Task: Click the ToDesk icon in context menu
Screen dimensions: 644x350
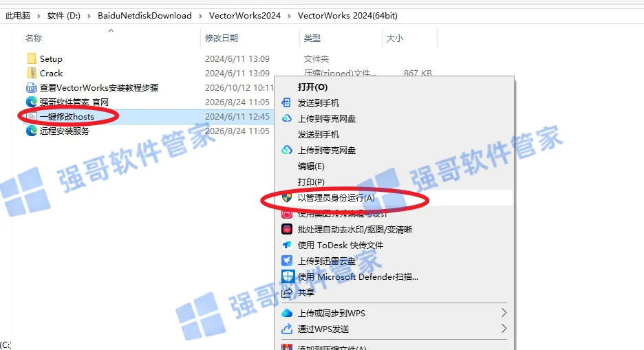Action: [287, 245]
